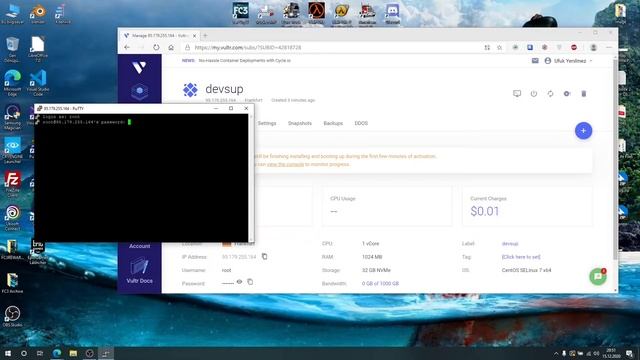Open Task View on the taskbar
Image resolution: width=640 pixels, height=360 pixels.
point(40,353)
